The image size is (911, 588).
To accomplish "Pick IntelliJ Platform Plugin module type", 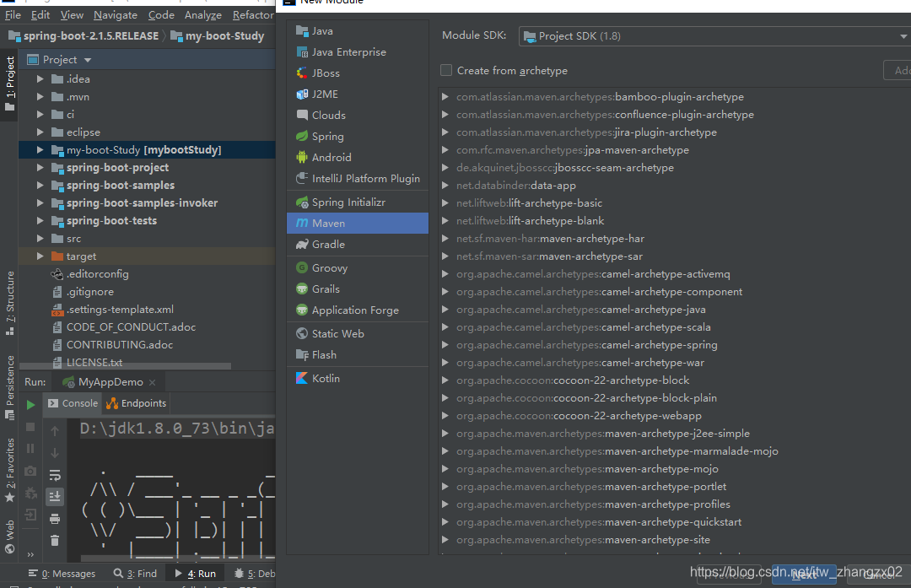I will pyautogui.click(x=358, y=178).
